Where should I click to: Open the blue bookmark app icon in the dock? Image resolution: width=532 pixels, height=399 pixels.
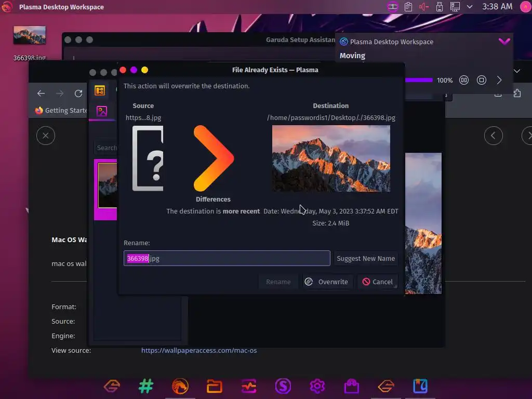(420, 386)
